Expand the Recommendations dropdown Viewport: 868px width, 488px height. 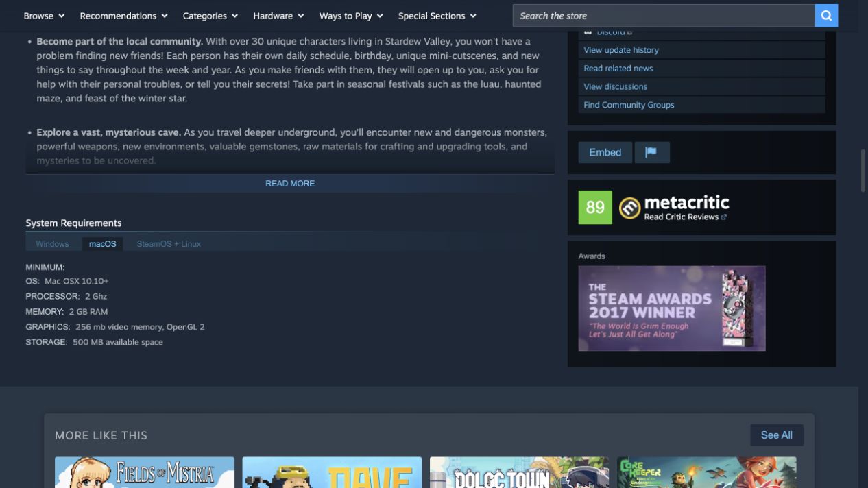123,16
